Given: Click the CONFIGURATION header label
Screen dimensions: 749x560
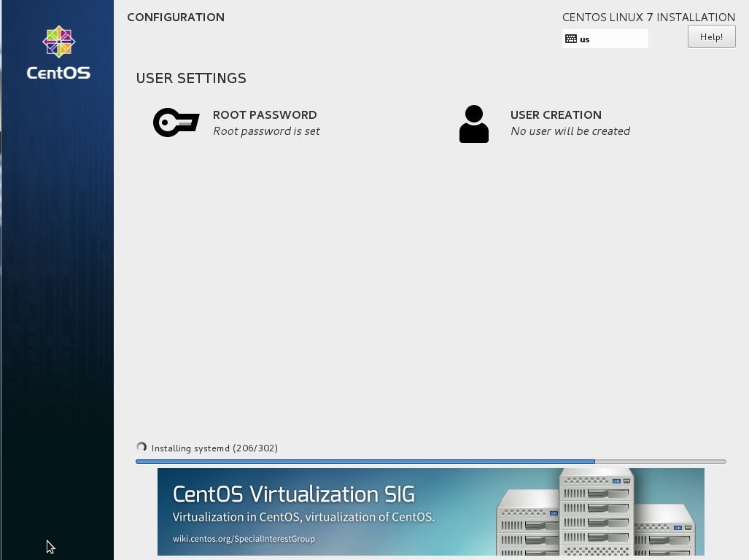Looking at the screenshot, I should click(x=175, y=17).
